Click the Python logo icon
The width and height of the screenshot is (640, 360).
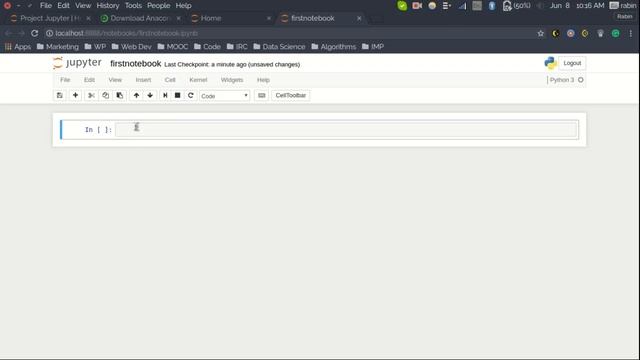[550, 63]
